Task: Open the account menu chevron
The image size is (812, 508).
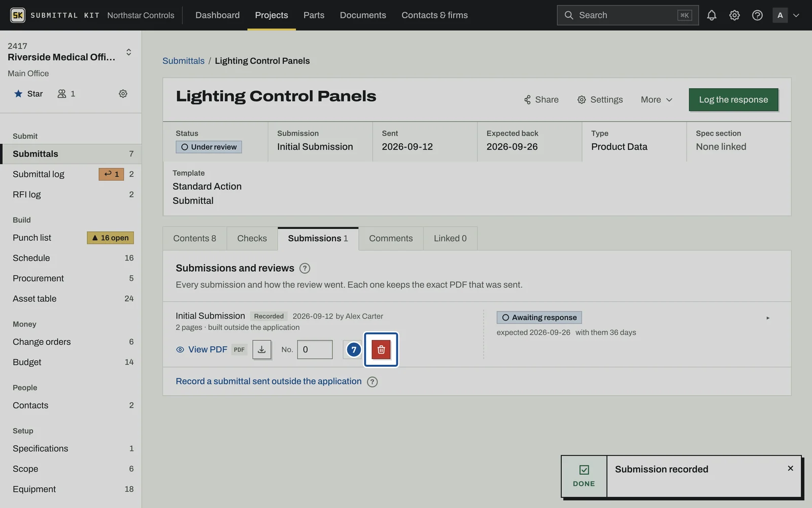Action: point(796,15)
